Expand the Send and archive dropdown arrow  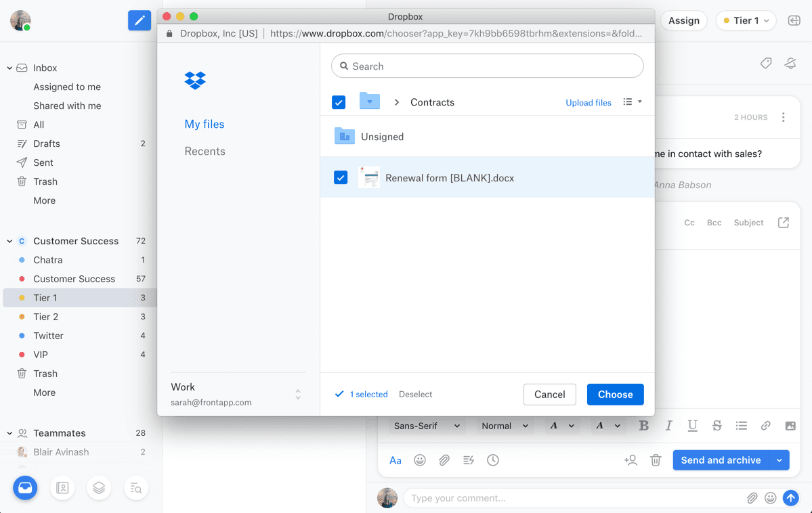click(779, 460)
